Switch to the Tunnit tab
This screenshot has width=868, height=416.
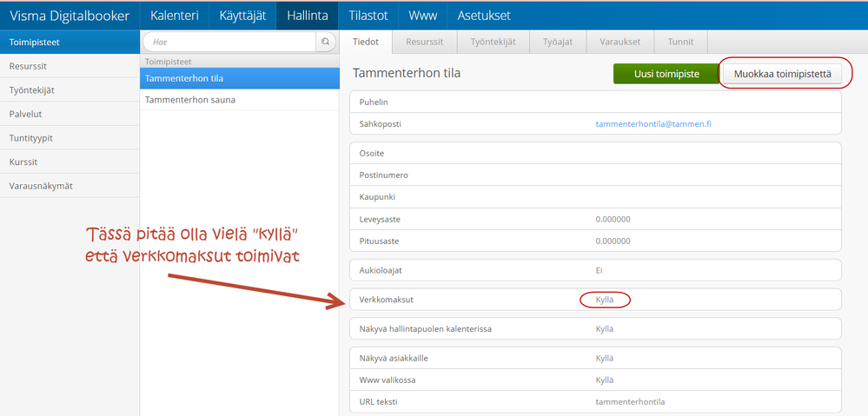(x=680, y=42)
